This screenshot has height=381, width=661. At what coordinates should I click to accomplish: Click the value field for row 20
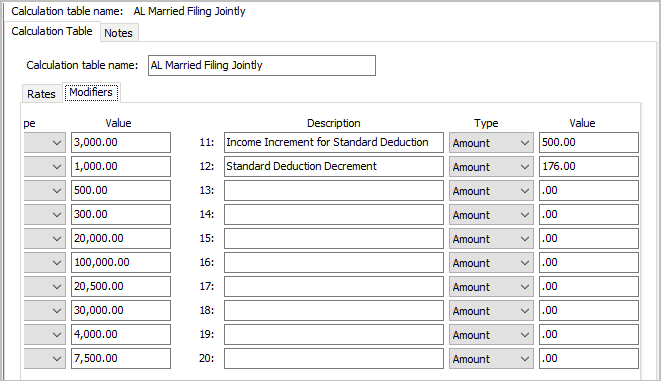coord(589,359)
